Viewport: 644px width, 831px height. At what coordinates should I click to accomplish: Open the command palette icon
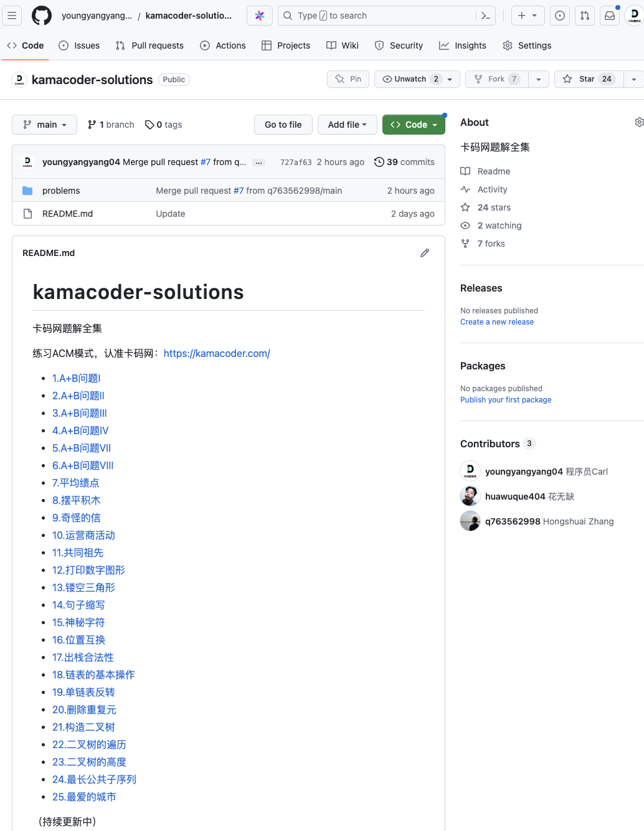click(x=486, y=16)
